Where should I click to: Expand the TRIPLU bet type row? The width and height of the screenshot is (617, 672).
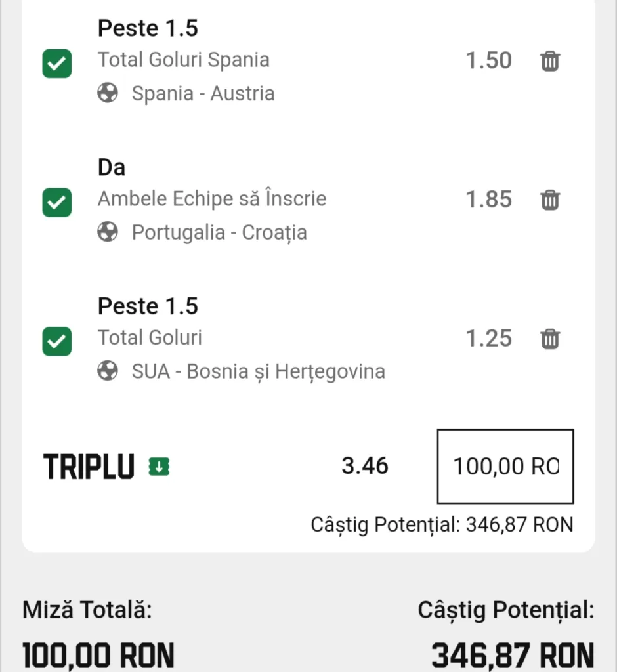click(x=89, y=467)
